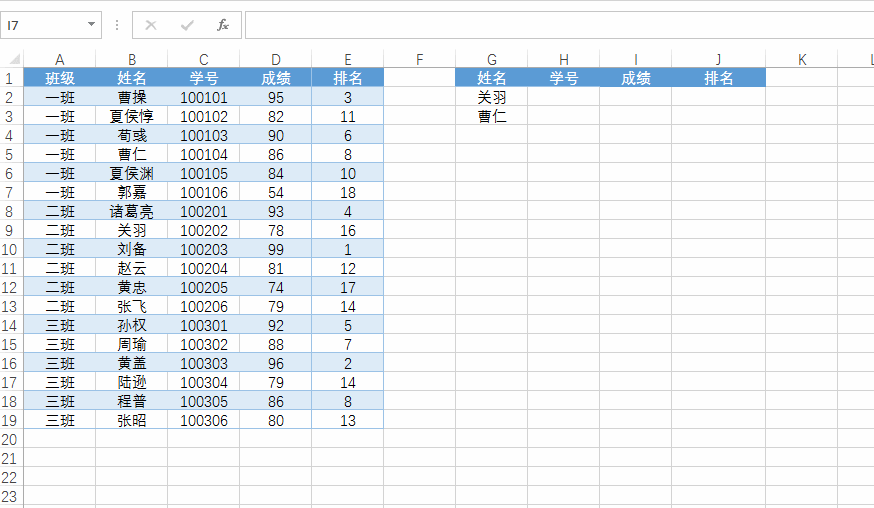The height and width of the screenshot is (508, 874).
Task: Click the Enter checkmark formula icon
Action: tap(187, 25)
